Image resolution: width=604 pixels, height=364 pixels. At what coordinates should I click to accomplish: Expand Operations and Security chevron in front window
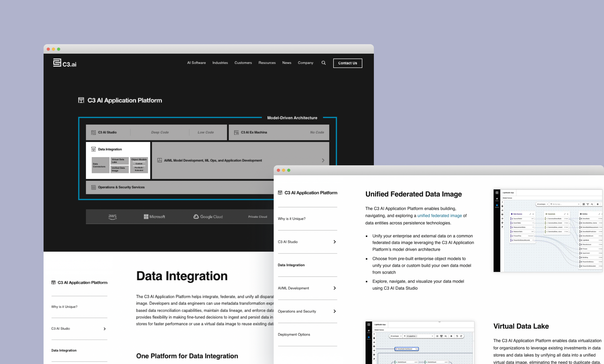click(335, 311)
